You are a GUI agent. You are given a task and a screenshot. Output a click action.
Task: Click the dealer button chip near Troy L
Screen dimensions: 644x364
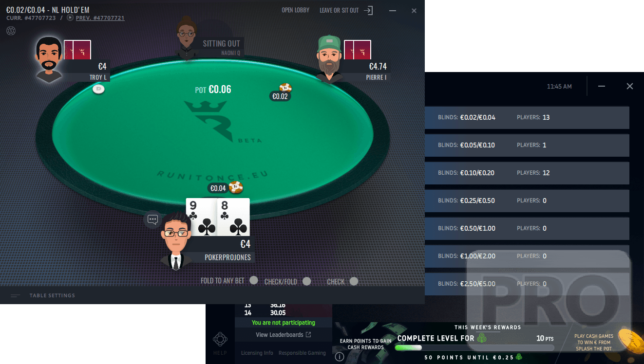98,89
